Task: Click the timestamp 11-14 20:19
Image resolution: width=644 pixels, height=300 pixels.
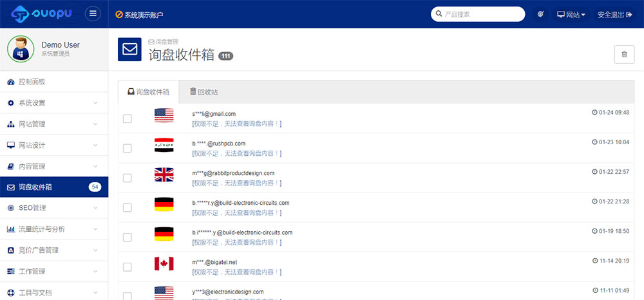Action: coord(611,261)
